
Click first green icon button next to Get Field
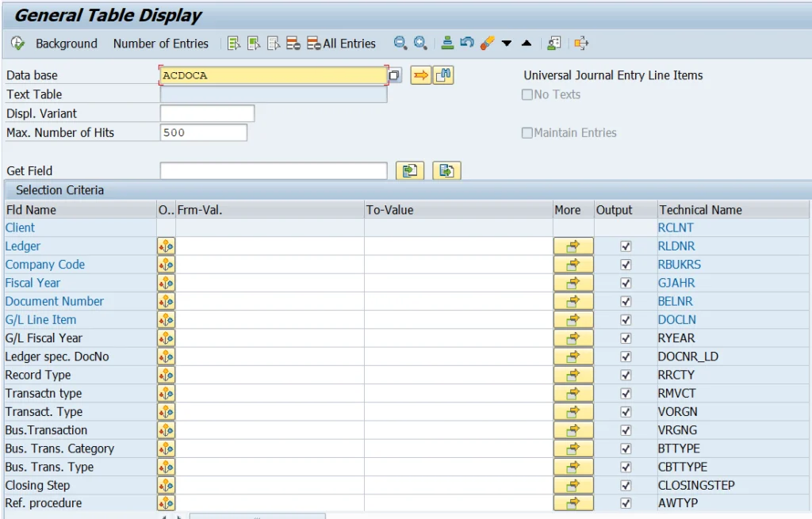[x=410, y=170]
